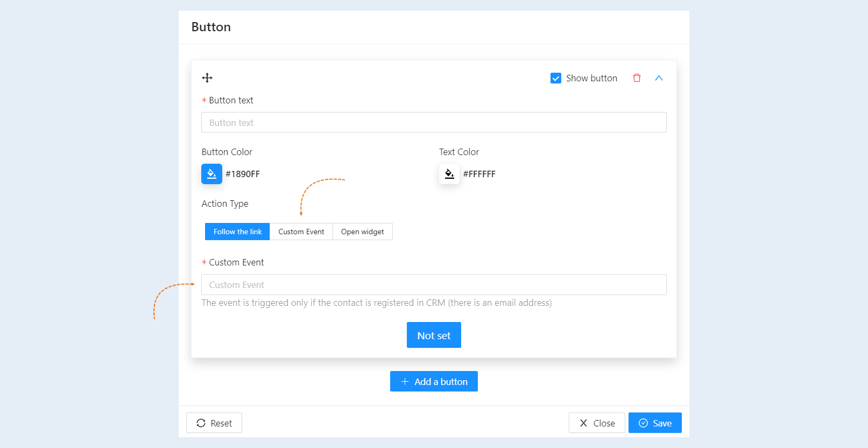Save the button settings

[x=655, y=423]
